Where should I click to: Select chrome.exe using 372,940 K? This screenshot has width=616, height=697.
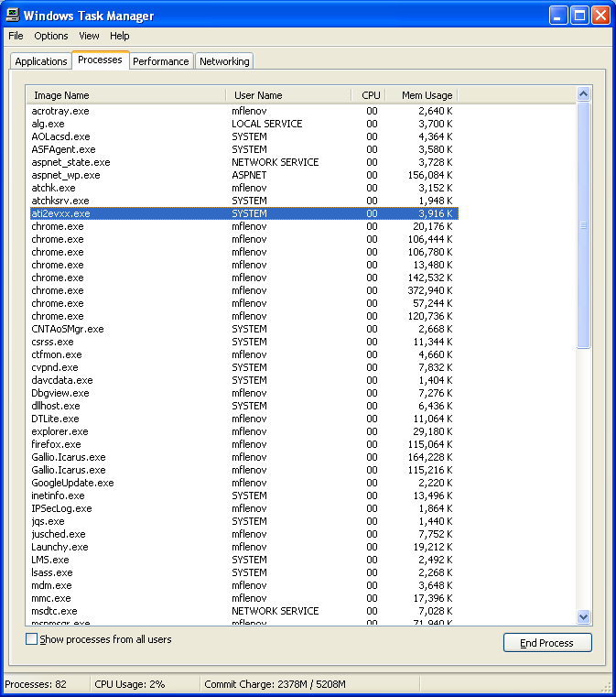point(243,290)
